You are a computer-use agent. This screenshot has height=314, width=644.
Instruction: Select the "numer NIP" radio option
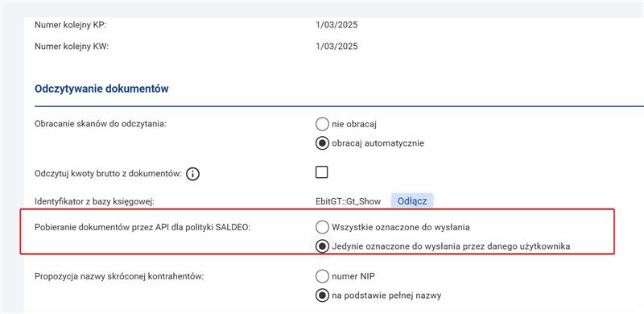pos(322,276)
